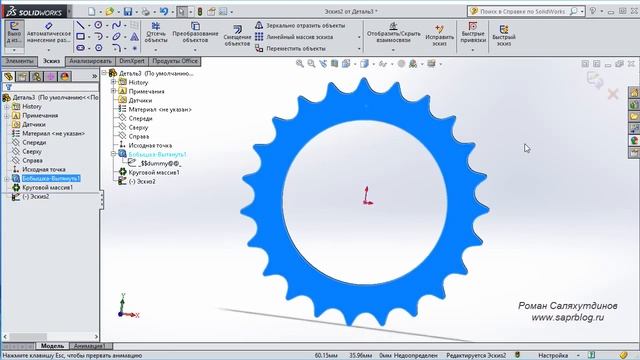The image size is (640, 360).
Task: Toggle the Выход из эскиза sketch button
Action: 14,33
